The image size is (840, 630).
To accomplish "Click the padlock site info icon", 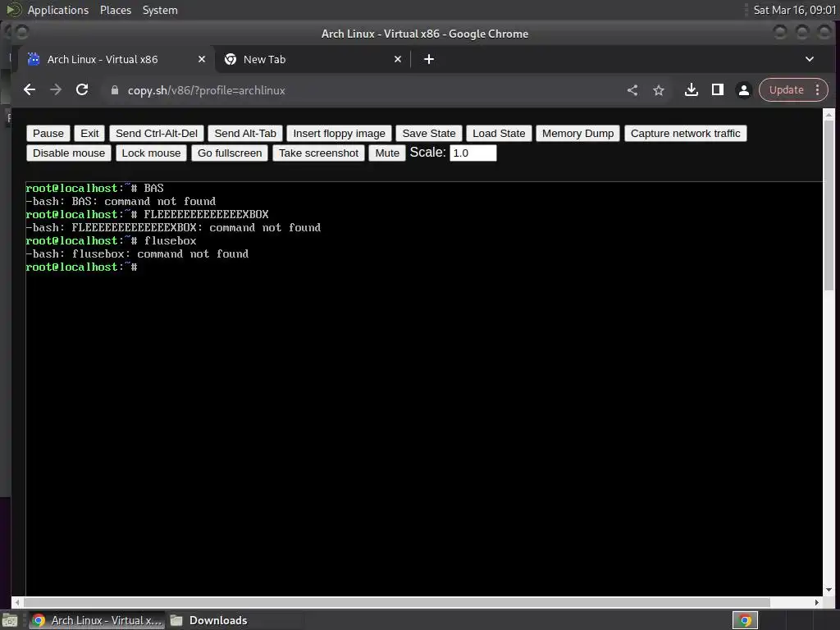I will 114,90.
